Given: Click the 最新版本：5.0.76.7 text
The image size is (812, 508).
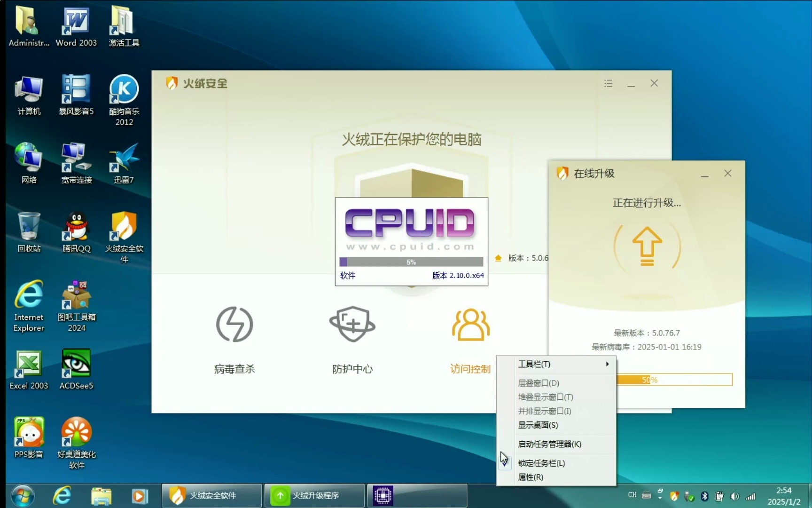Looking at the screenshot, I should [x=647, y=333].
